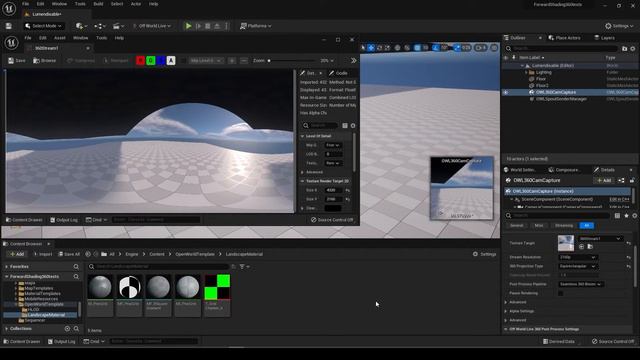The image size is (640, 360).
Task: Open the Asset menu in texture editor
Action: coord(60,38)
